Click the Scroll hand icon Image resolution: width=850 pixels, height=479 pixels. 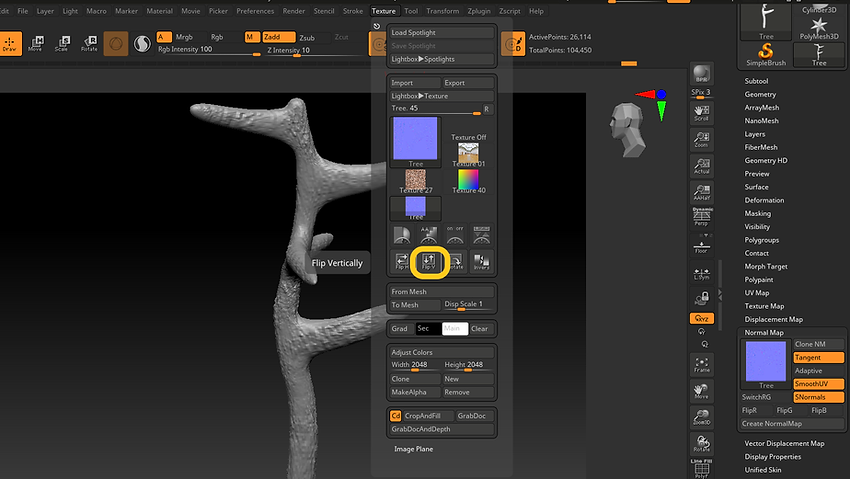pyautogui.click(x=701, y=113)
